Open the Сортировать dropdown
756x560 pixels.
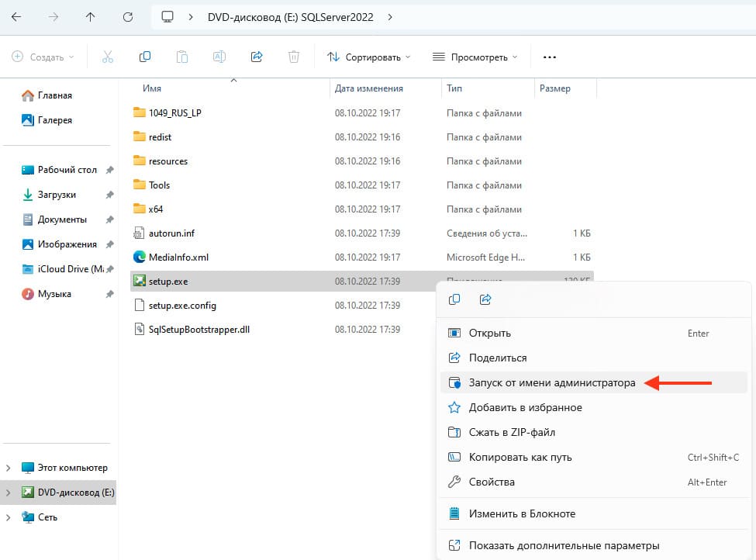[x=369, y=57]
